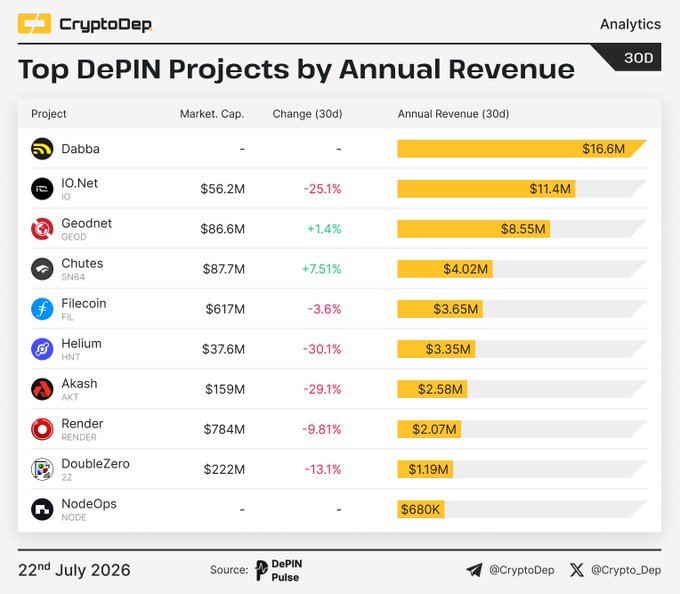
Task: Click the $56.2M market cap cell
Action: pyautogui.click(x=222, y=189)
